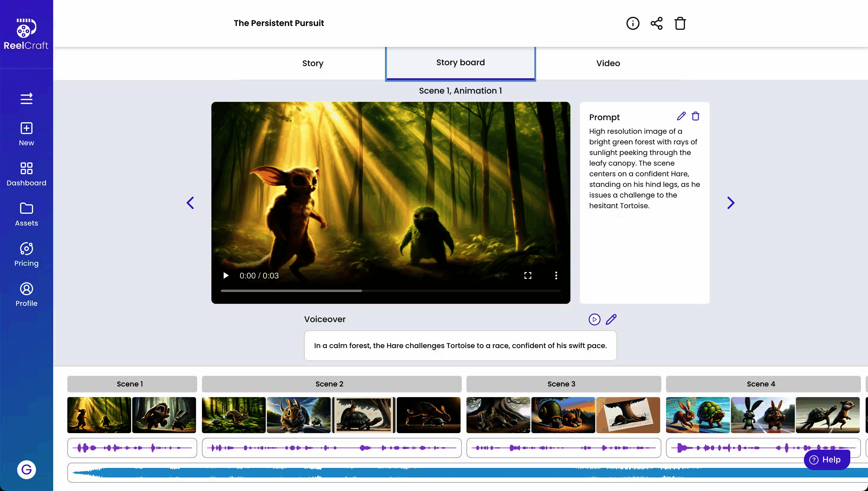Click the video progress bar
The height and width of the screenshot is (491, 868).
coord(391,291)
